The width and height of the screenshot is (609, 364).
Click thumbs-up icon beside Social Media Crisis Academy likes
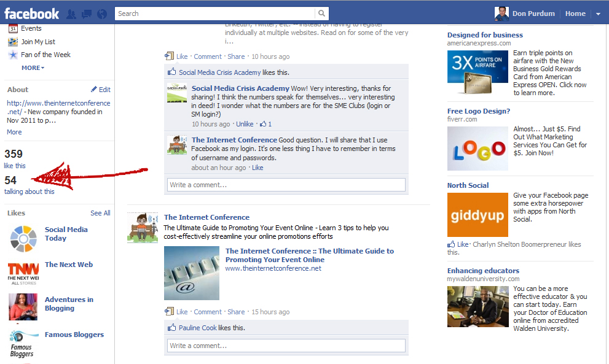171,72
